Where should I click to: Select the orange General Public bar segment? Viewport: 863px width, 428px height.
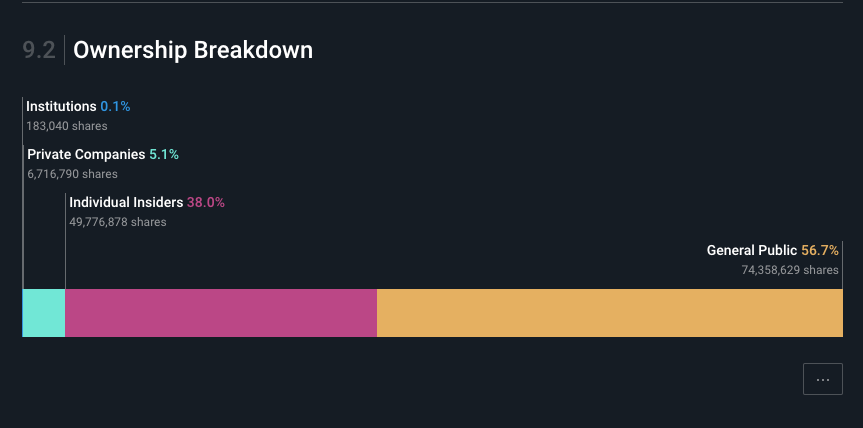pyautogui.click(x=610, y=313)
